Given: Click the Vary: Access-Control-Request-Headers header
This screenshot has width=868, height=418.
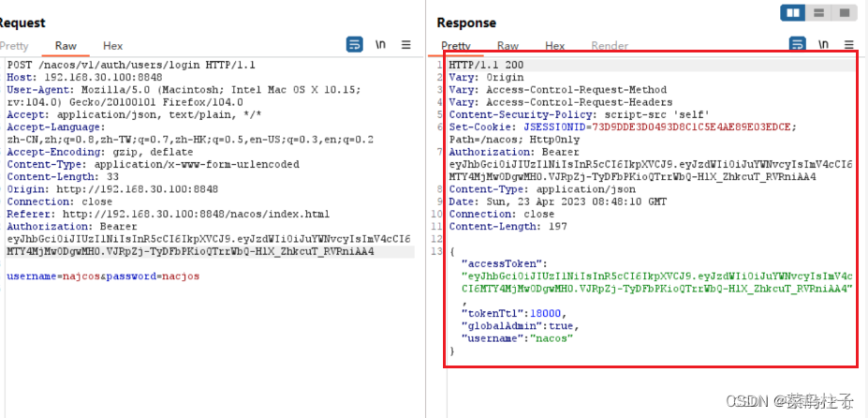Looking at the screenshot, I should [x=561, y=102].
